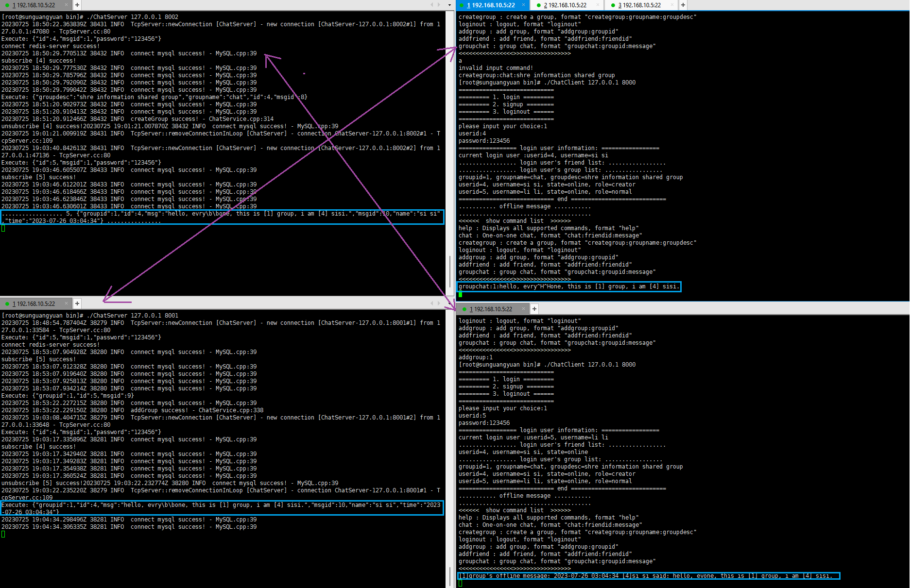This screenshot has width=911, height=588.
Task: Close the ChatServer 8002 pane's session tab
Action: [x=67, y=5]
